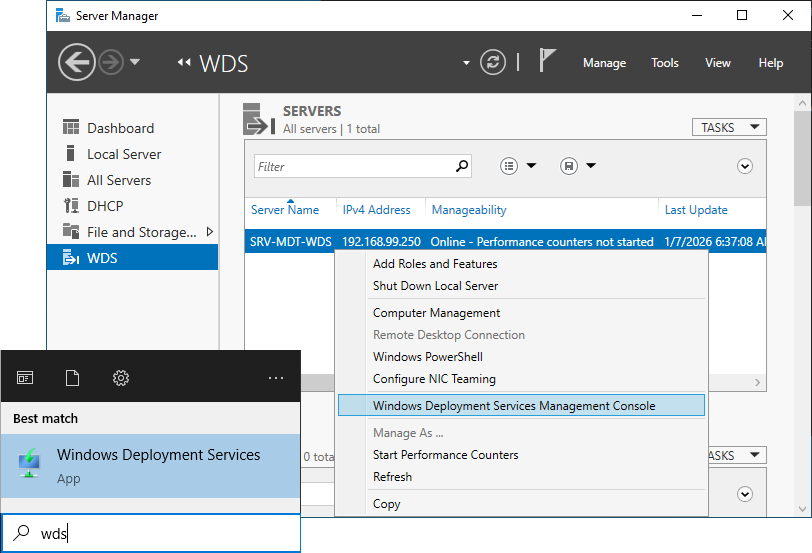Choose Shut Down Local Server
The width and height of the screenshot is (812, 553).
pos(521,286)
